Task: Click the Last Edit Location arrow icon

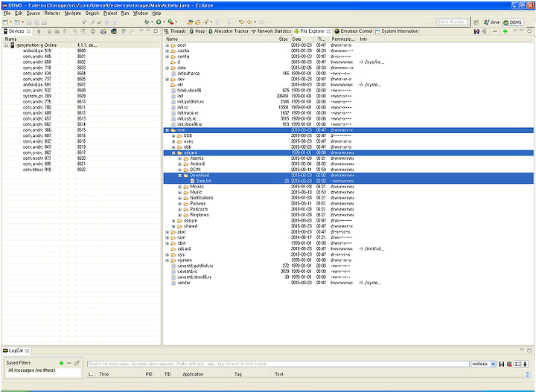Action: [x=242, y=22]
